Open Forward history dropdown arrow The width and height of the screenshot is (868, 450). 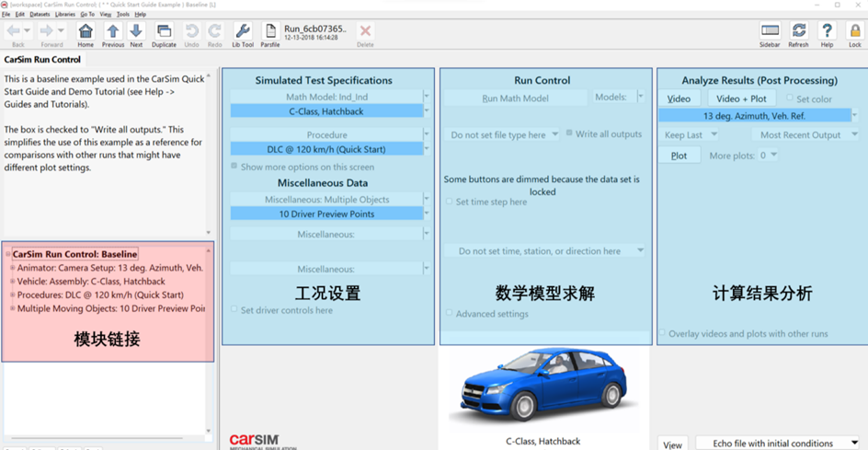(61, 31)
